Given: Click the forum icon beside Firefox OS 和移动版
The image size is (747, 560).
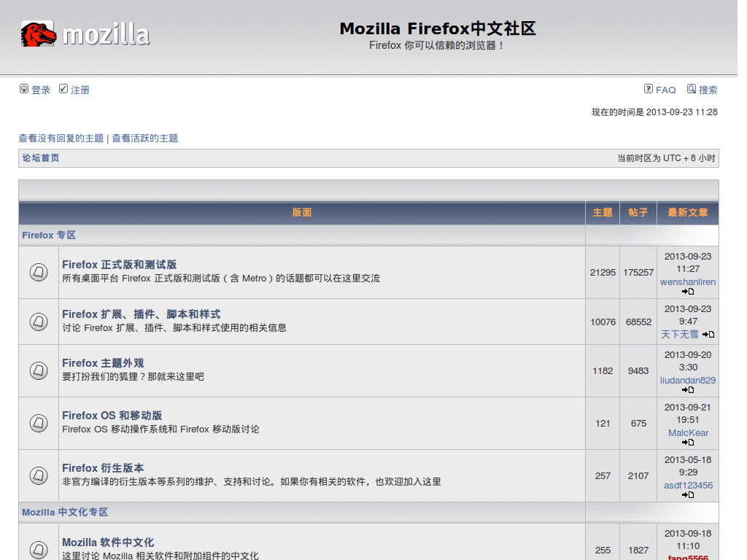Looking at the screenshot, I should click(38, 423).
